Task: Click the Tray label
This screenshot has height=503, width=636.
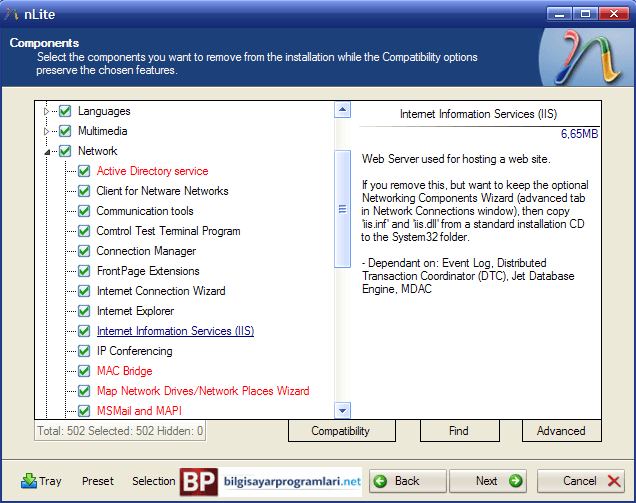Action: (x=50, y=481)
